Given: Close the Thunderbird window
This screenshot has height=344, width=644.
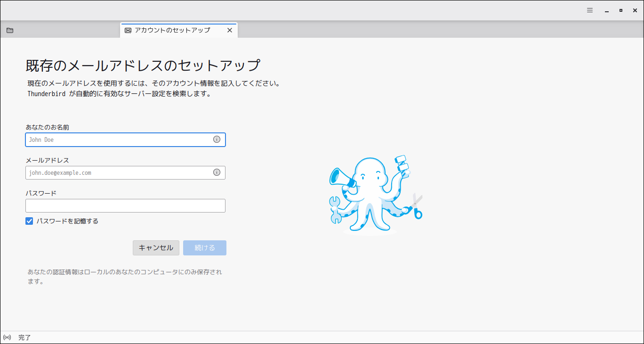Looking at the screenshot, I should tap(635, 10).
